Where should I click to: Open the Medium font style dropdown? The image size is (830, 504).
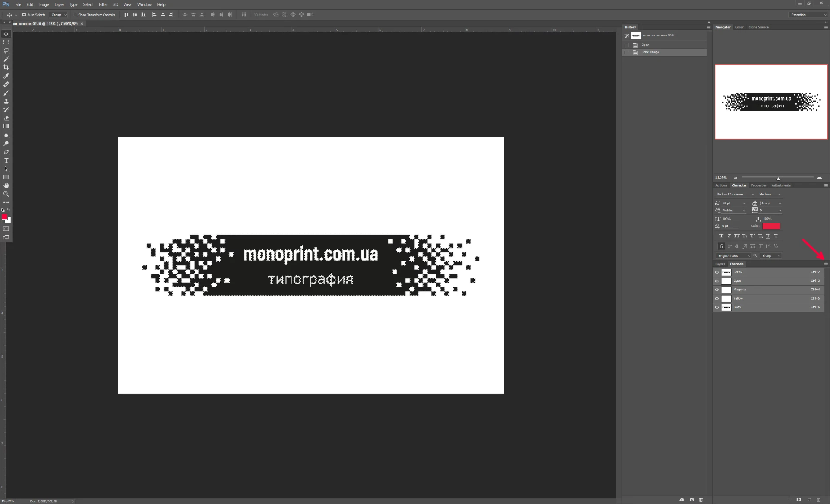click(770, 194)
